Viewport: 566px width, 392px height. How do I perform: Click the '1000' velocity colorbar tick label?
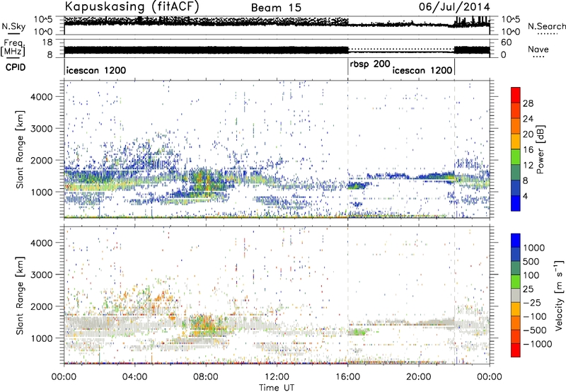click(534, 248)
